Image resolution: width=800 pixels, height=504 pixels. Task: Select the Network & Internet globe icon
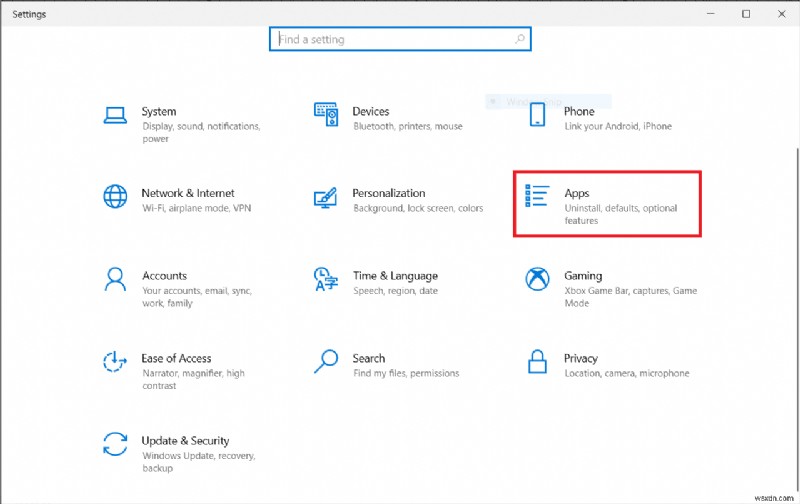pyautogui.click(x=116, y=196)
